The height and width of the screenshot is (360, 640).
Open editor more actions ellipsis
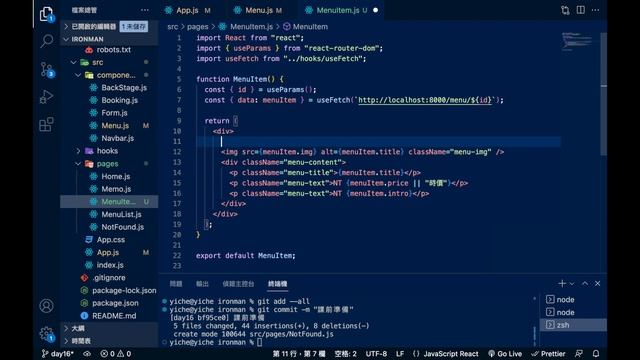596,10
